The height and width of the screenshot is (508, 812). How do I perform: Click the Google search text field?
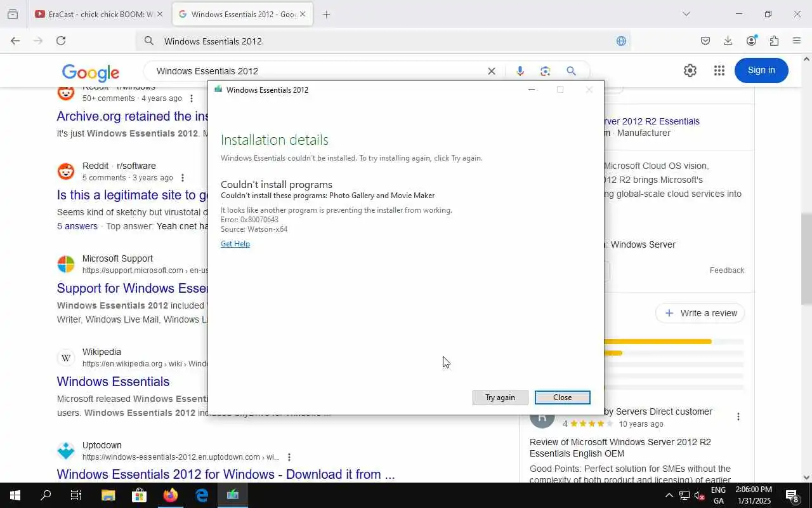[x=317, y=71]
